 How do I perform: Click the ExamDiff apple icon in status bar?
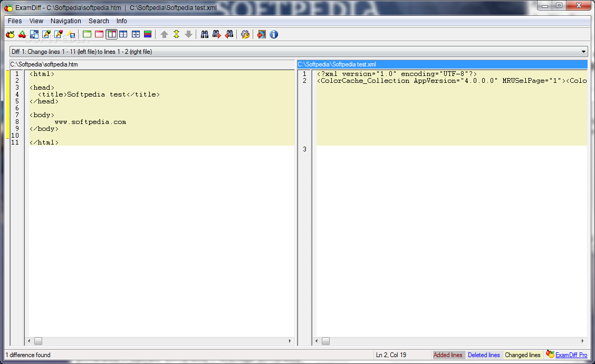pyautogui.click(x=550, y=354)
